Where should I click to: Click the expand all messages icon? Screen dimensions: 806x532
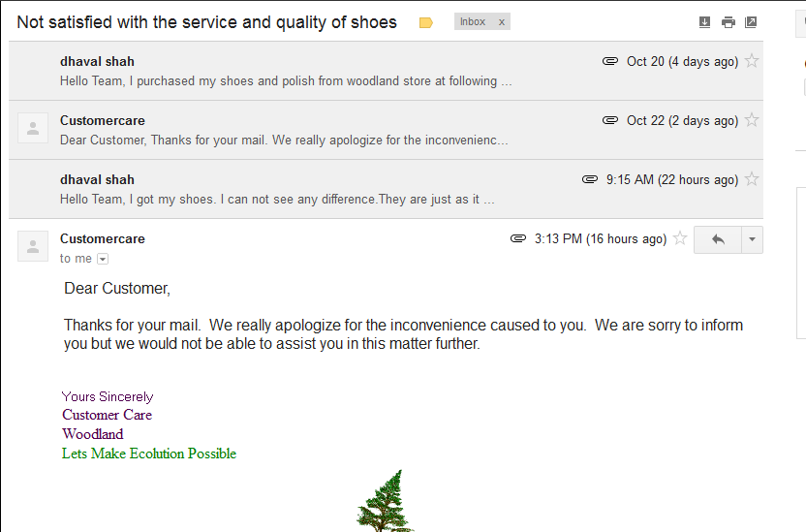pos(704,22)
